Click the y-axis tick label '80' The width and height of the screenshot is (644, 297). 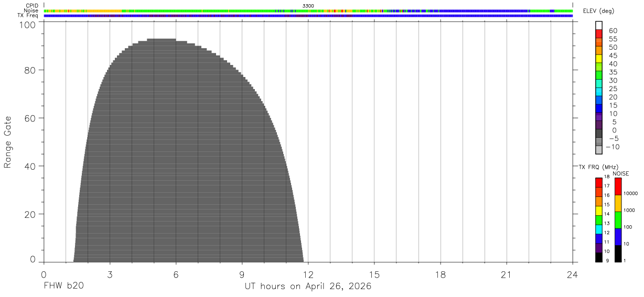[31, 70]
